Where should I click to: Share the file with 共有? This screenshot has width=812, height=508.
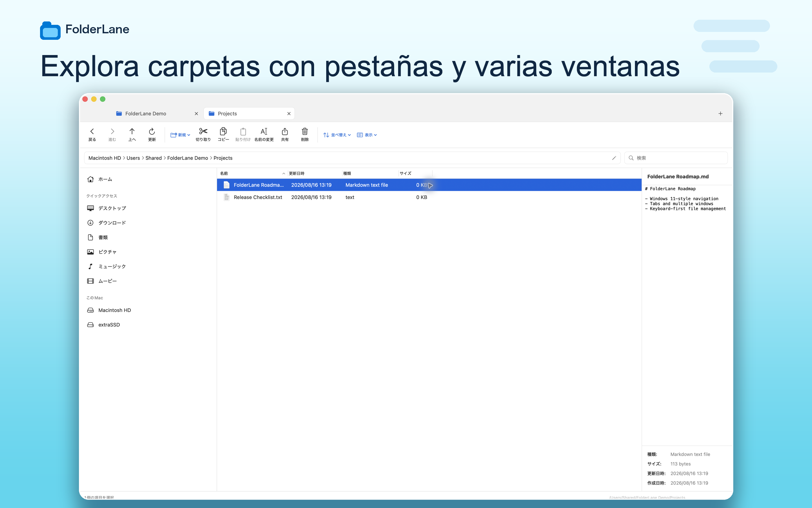285,134
